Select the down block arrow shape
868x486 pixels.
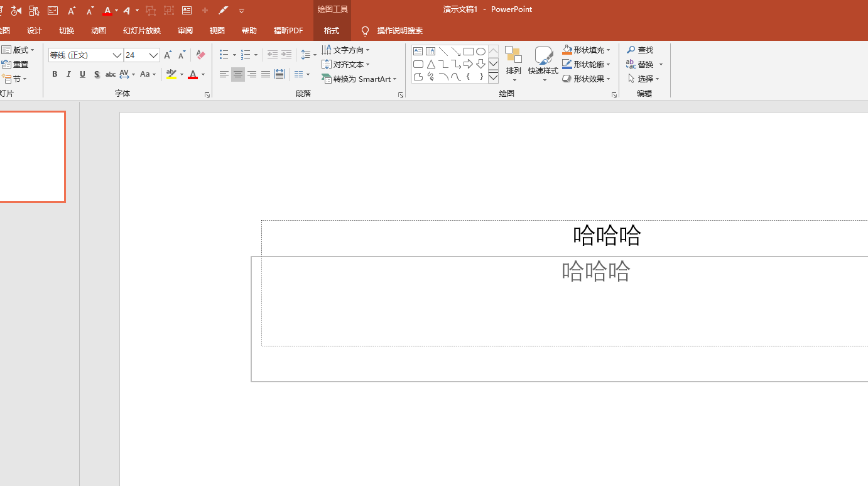click(x=480, y=64)
